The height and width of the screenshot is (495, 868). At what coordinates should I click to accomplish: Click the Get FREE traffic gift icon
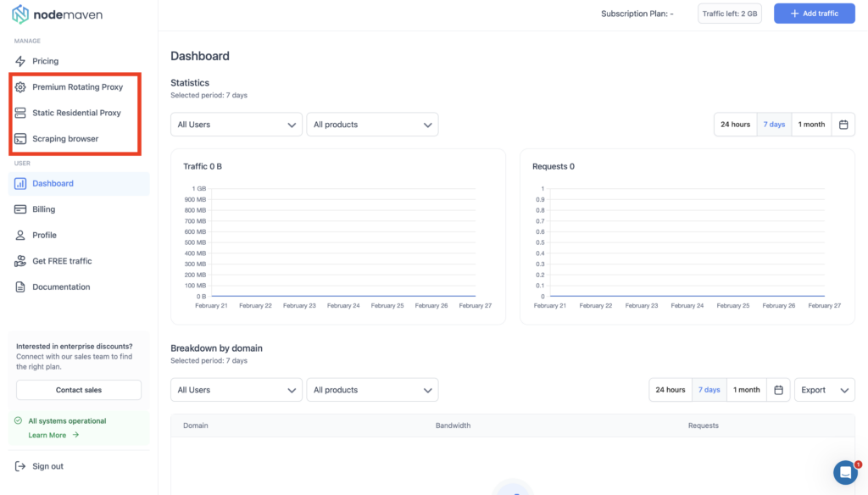click(x=20, y=261)
